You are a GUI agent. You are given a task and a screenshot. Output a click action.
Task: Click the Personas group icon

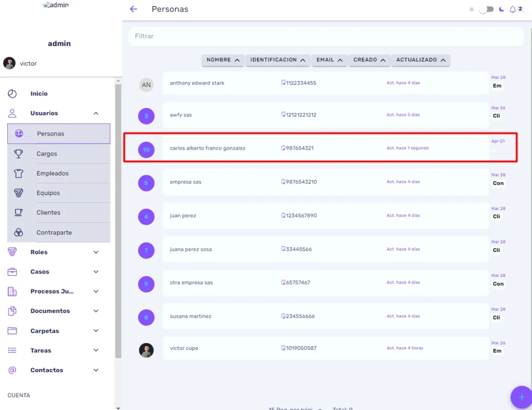click(19, 133)
